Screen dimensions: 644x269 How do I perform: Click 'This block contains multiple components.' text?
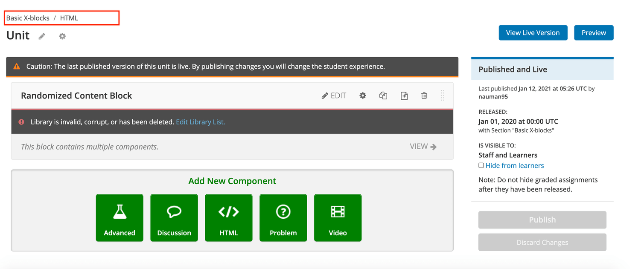pyautogui.click(x=90, y=147)
